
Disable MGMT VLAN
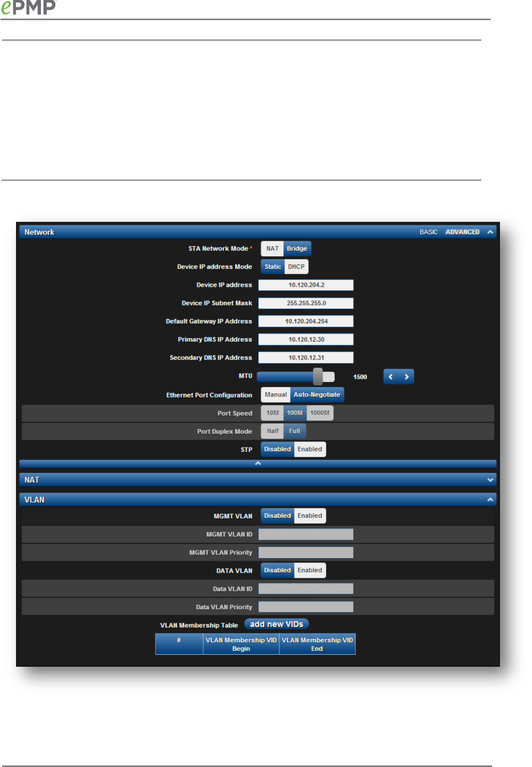278,516
